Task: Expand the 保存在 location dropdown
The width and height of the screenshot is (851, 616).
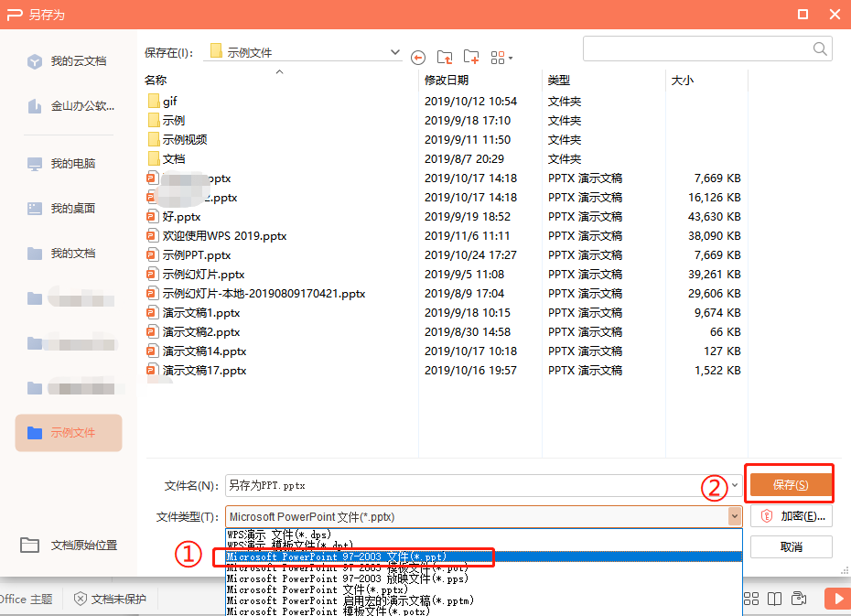Action: pos(395,52)
